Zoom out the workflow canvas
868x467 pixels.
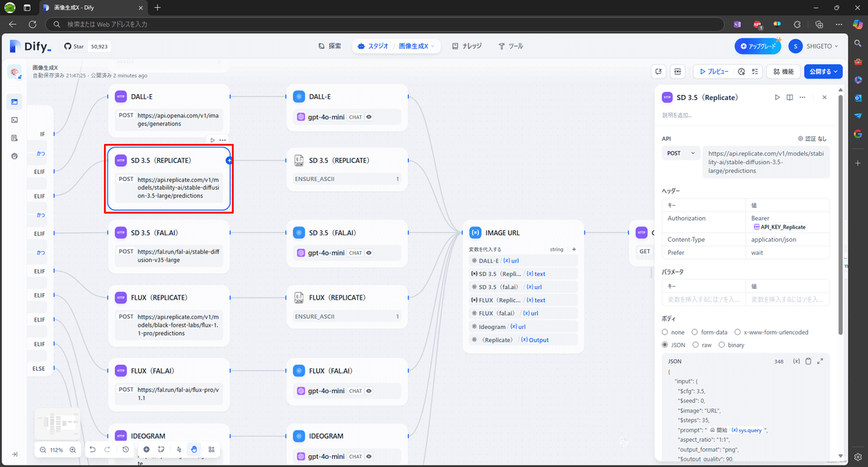[43, 450]
